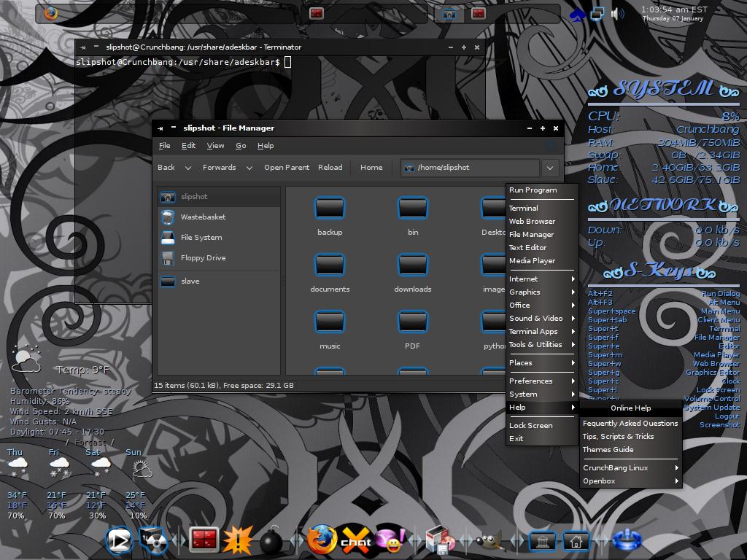Open the red Terminator icon in dock
Viewport: 747px width, 560px height.
pos(204,540)
